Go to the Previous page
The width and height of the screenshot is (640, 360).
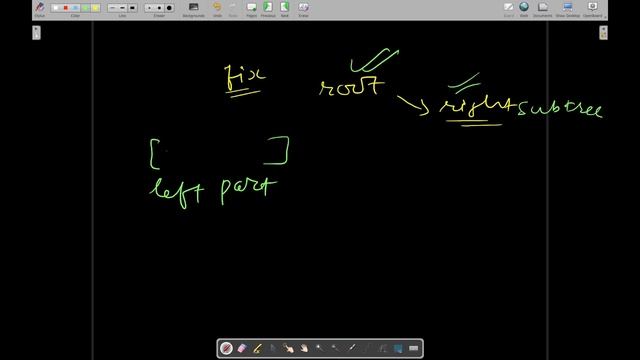(x=268, y=9)
